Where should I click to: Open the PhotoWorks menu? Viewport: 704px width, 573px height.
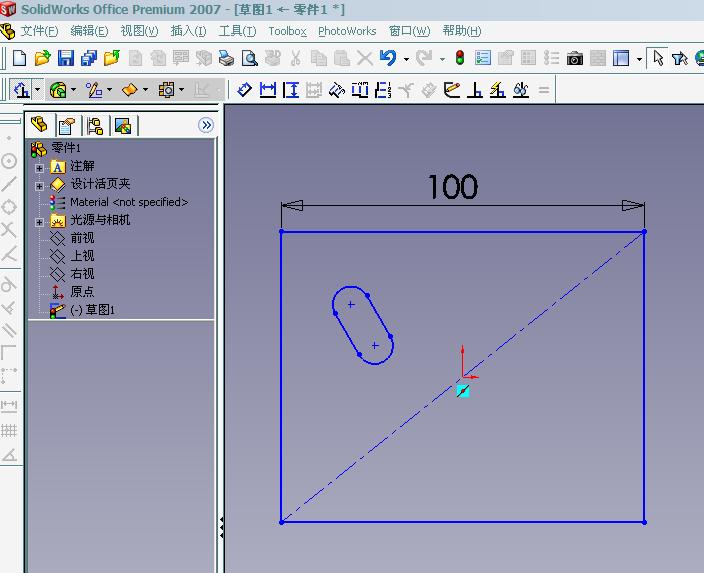click(x=347, y=31)
